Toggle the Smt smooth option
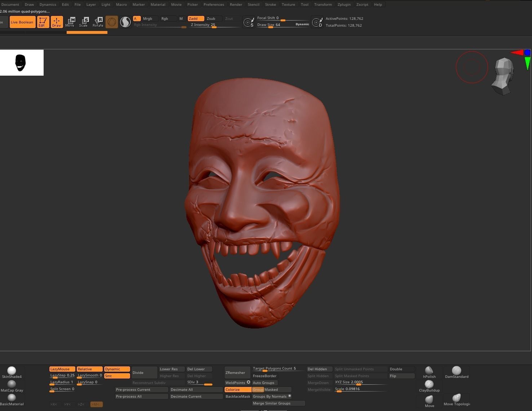532x411 pixels. pos(117,376)
